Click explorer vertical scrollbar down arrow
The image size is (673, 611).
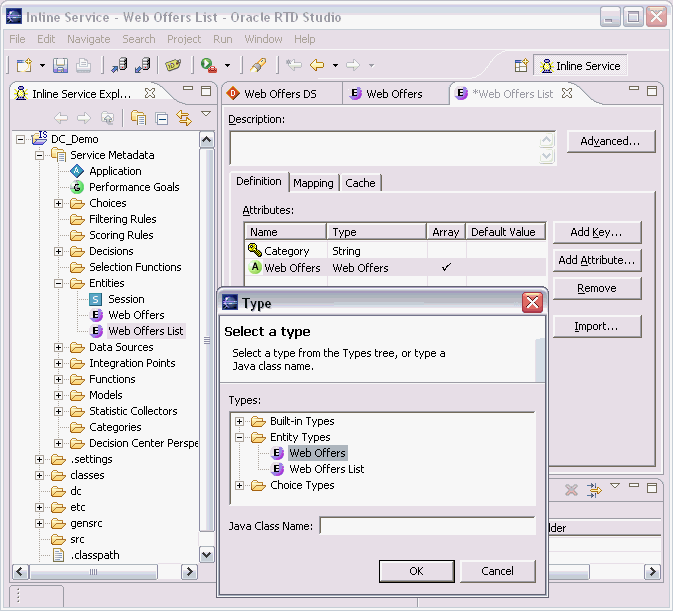pyautogui.click(x=206, y=554)
